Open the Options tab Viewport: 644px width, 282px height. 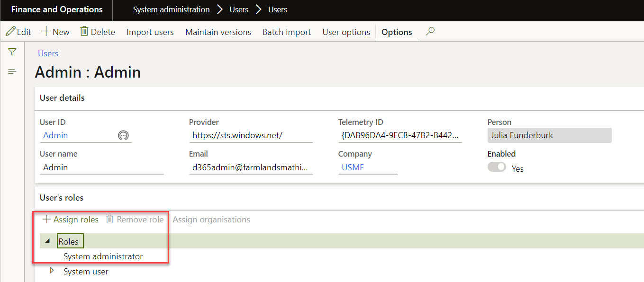click(397, 32)
